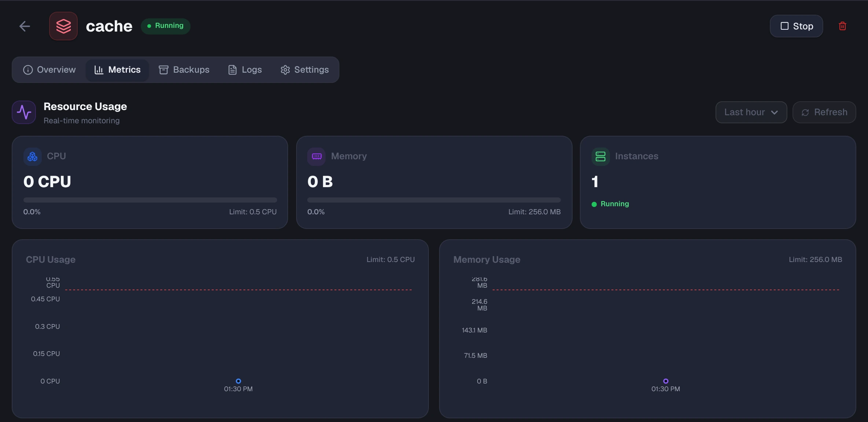This screenshot has width=868, height=422.
Task: Click the 'Resource Usage' heading
Action: click(x=85, y=106)
